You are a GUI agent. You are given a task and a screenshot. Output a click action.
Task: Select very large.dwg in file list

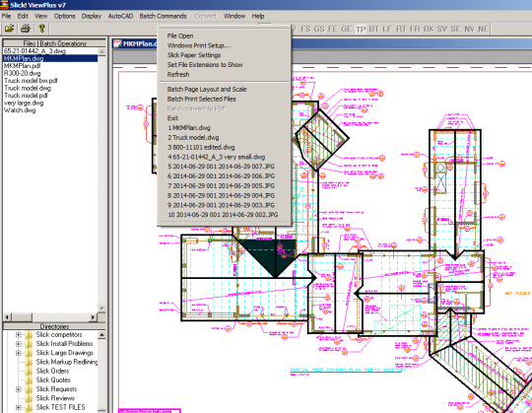pyautogui.click(x=24, y=103)
